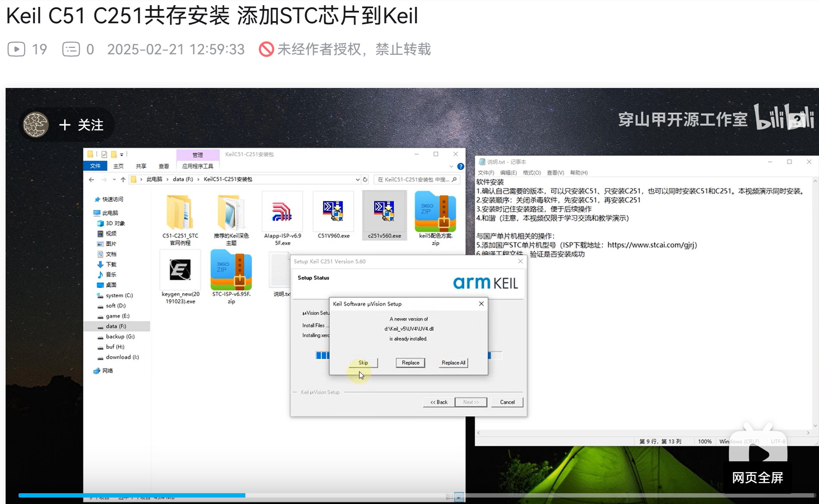Open the Explorer 查看 ribbon tab
The image size is (819, 504).
(x=163, y=166)
